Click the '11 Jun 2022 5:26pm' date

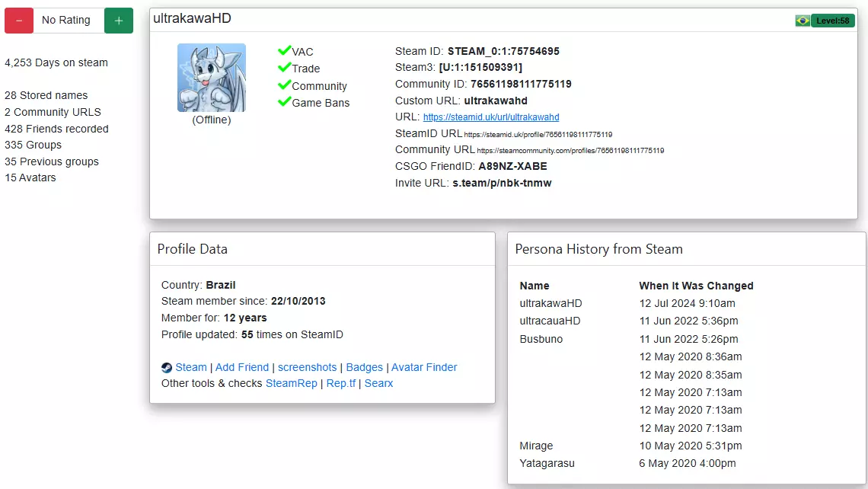tap(688, 339)
